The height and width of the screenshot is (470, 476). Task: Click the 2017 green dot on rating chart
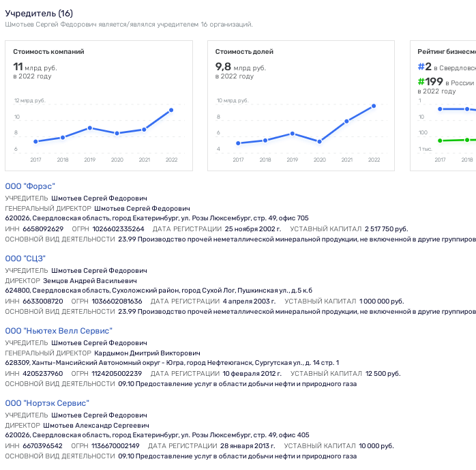440,141
